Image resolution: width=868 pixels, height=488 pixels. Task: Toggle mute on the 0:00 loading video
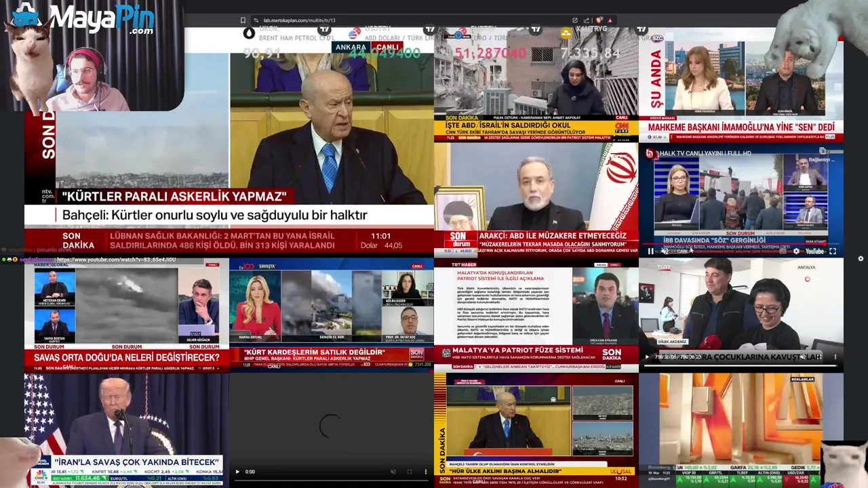(x=393, y=472)
